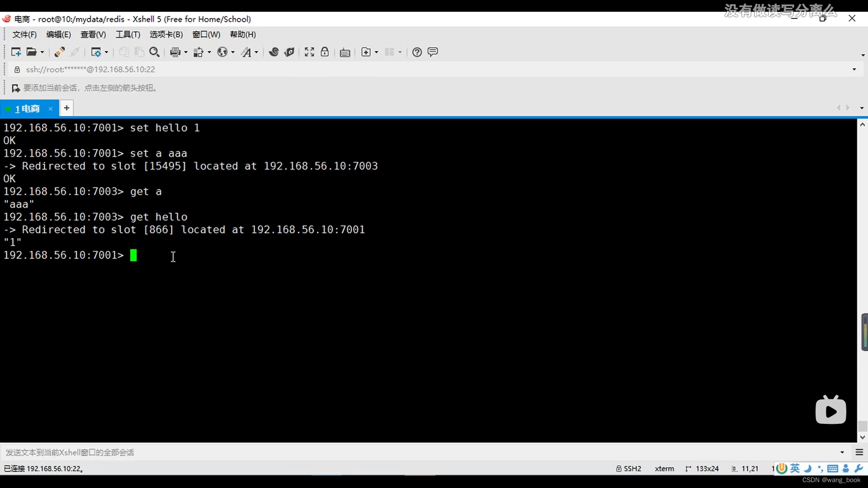Click the 英 input method language icon

point(795,469)
